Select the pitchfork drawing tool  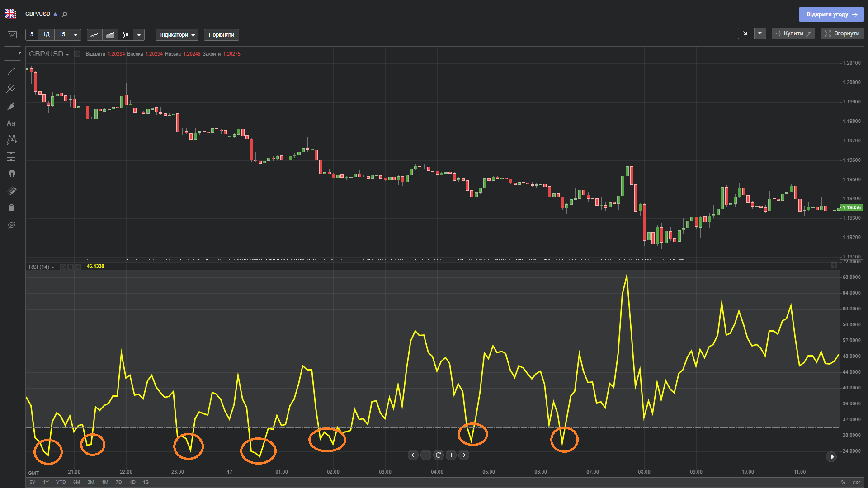pos(11,89)
